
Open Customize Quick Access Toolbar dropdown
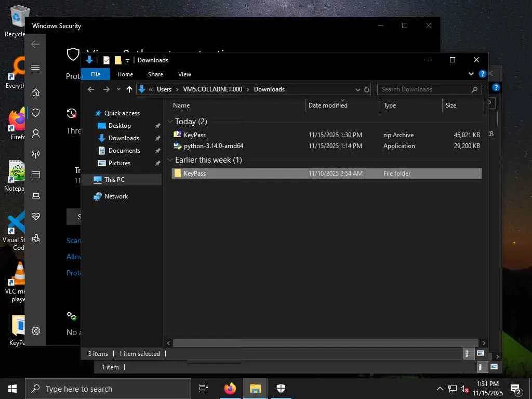[128, 61]
